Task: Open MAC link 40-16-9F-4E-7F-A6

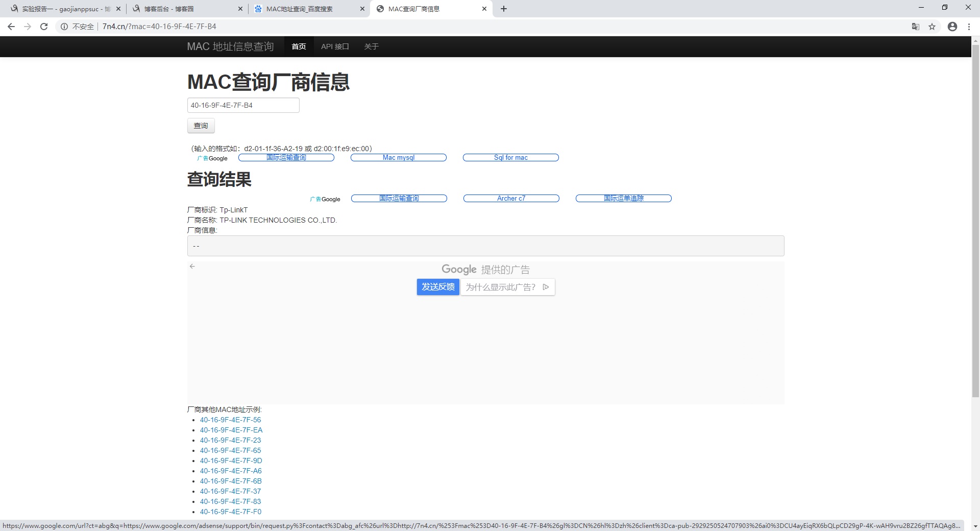Action: [x=231, y=471]
